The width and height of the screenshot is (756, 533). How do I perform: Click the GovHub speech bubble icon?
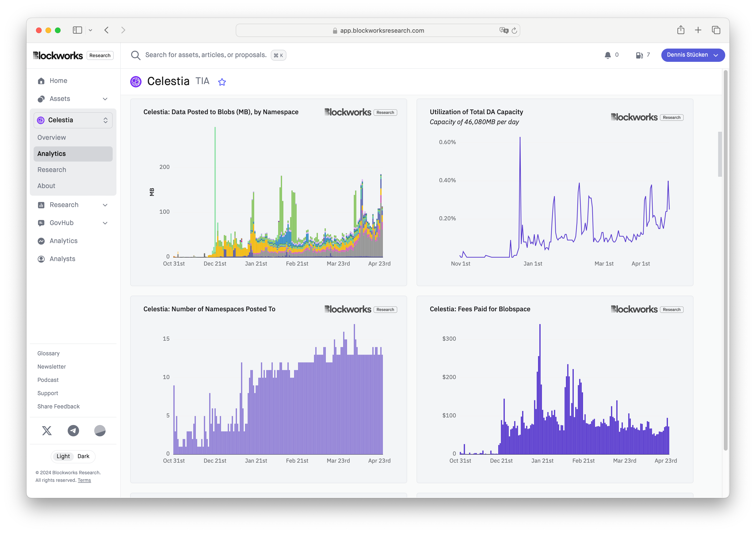point(41,223)
